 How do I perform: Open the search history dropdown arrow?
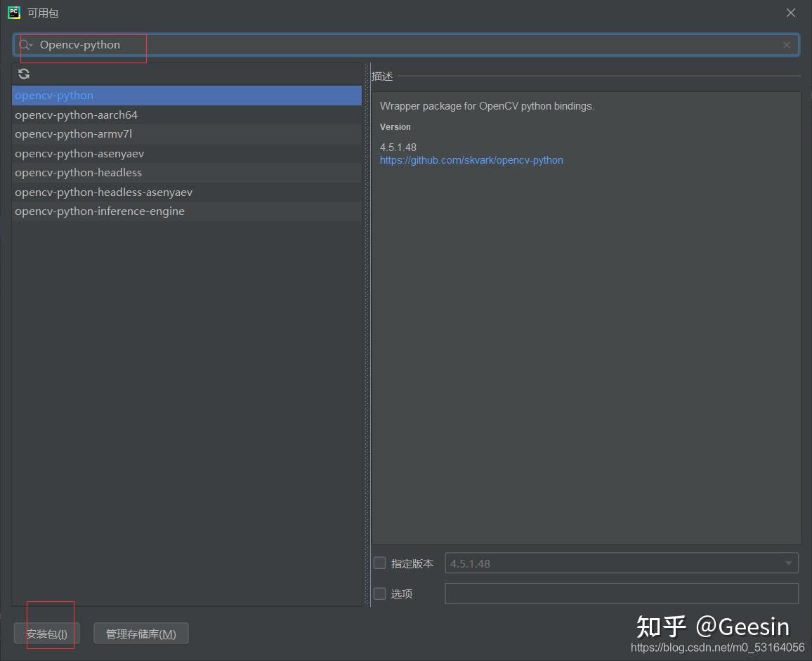pyautogui.click(x=31, y=44)
